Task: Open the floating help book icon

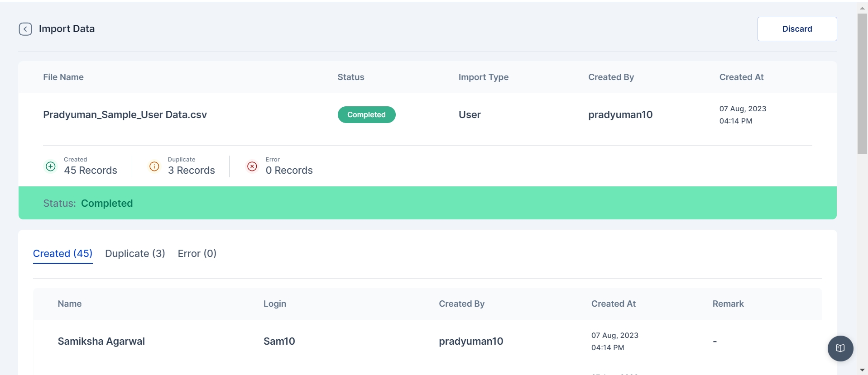Action: (x=840, y=348)
